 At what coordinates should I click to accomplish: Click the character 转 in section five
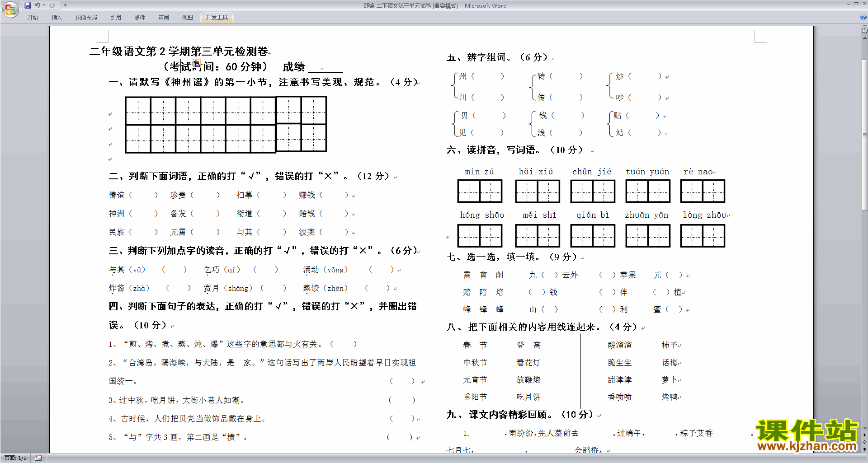click(541, 76)
